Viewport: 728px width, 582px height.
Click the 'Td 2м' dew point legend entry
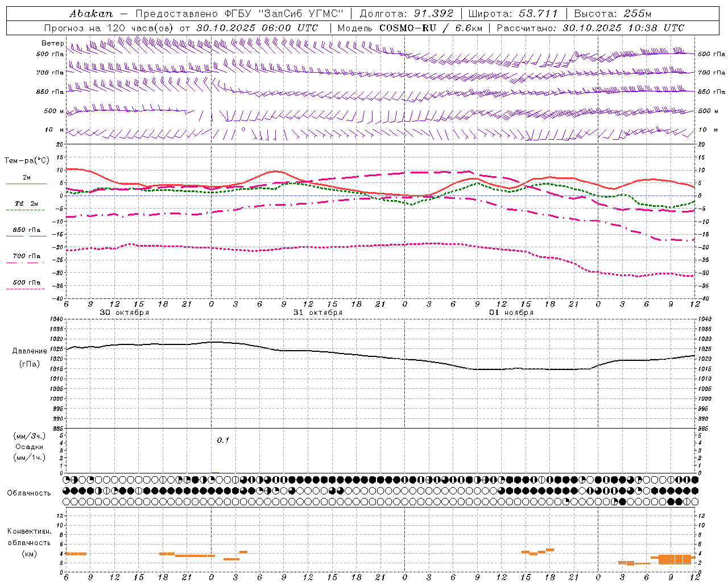(27, 203)
